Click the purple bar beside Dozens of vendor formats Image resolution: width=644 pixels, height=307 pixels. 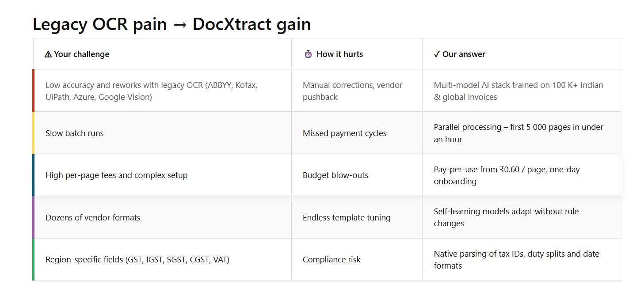coord(33,217)
